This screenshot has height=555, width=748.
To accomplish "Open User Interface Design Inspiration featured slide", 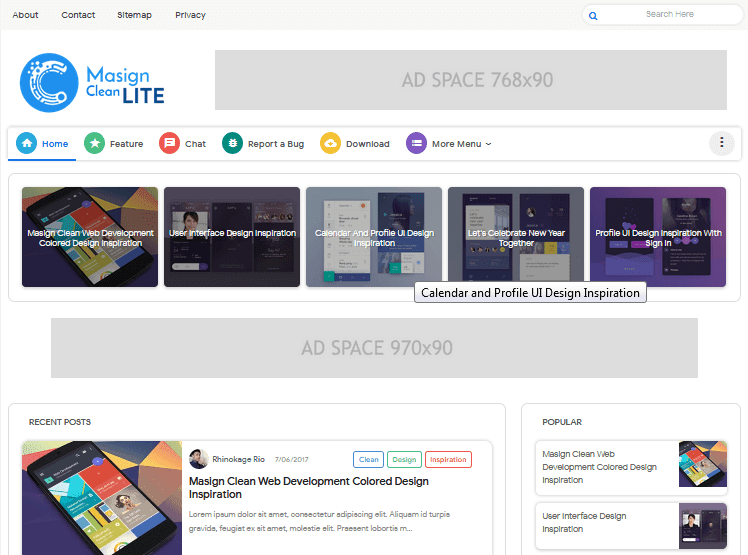I will point(232,237).
